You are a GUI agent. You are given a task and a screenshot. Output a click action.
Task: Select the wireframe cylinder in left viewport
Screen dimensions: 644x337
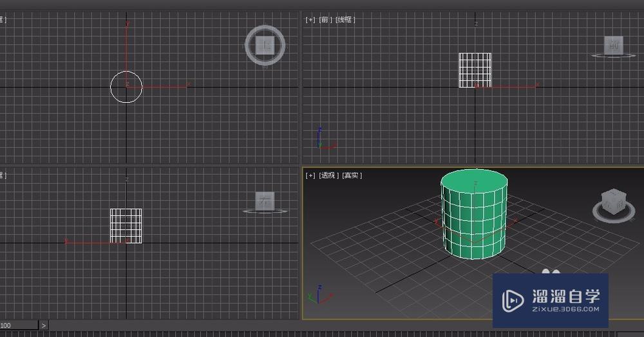126,225
